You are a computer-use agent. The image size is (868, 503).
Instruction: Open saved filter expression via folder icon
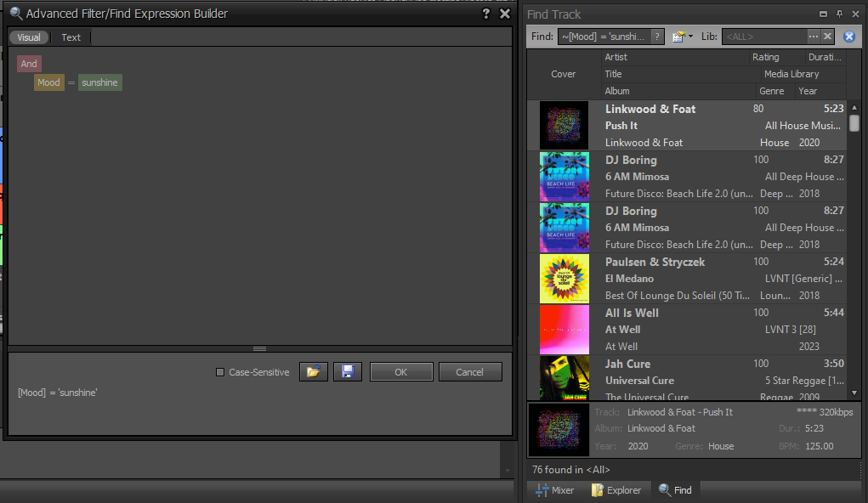(x=313, y=372)
